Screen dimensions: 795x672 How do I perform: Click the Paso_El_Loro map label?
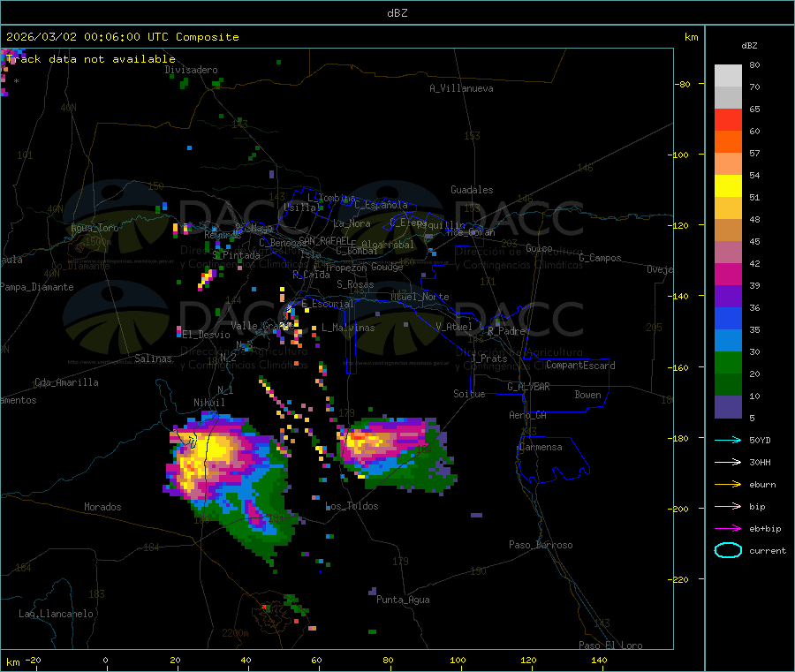point(611,646)
